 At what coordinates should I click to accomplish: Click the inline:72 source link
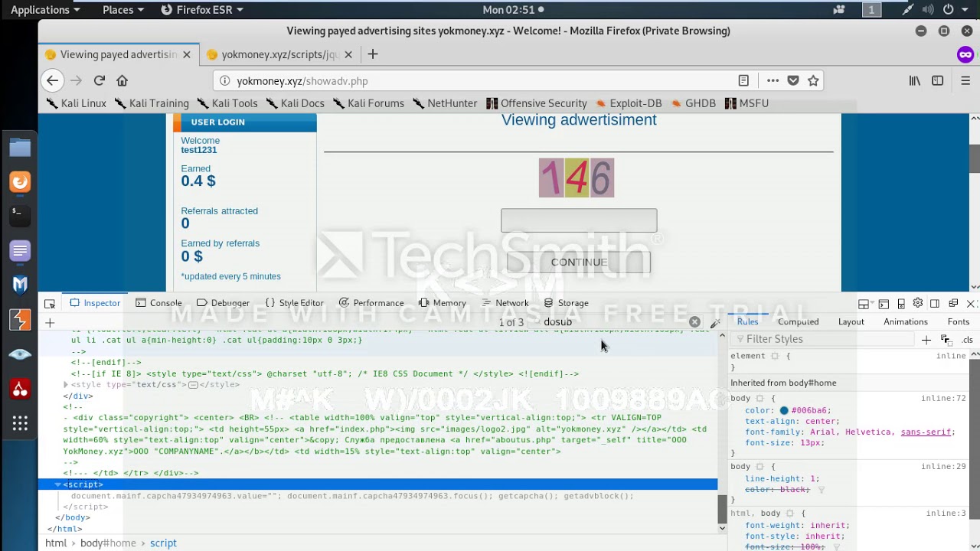[943, 399]
